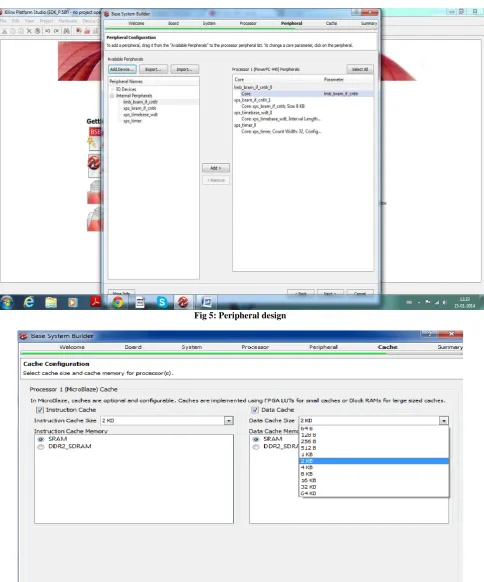Click Next > in the upper Peripheral wizard
Screen dimensions: 484x582
(330, 292)
